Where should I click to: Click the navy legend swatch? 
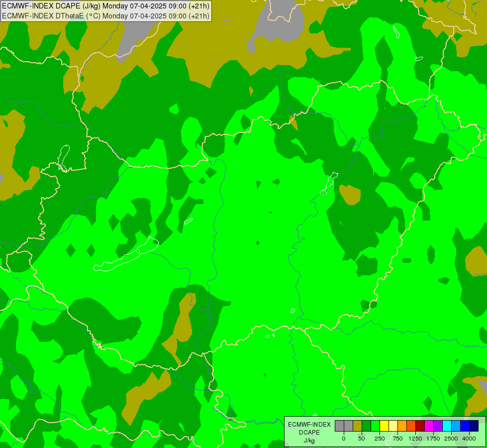point(474,426)
